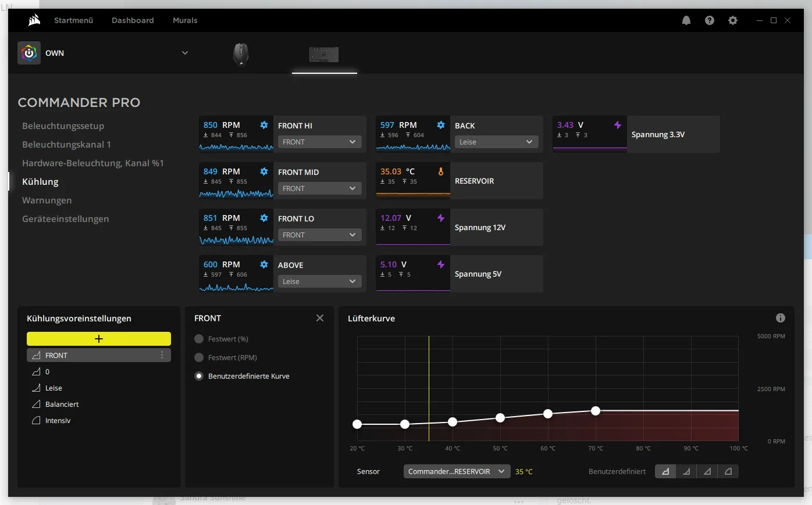This screenshot has width=812, height=505.
Task: Click the Corsair sails logo
Action: click(x=34, y=20)
